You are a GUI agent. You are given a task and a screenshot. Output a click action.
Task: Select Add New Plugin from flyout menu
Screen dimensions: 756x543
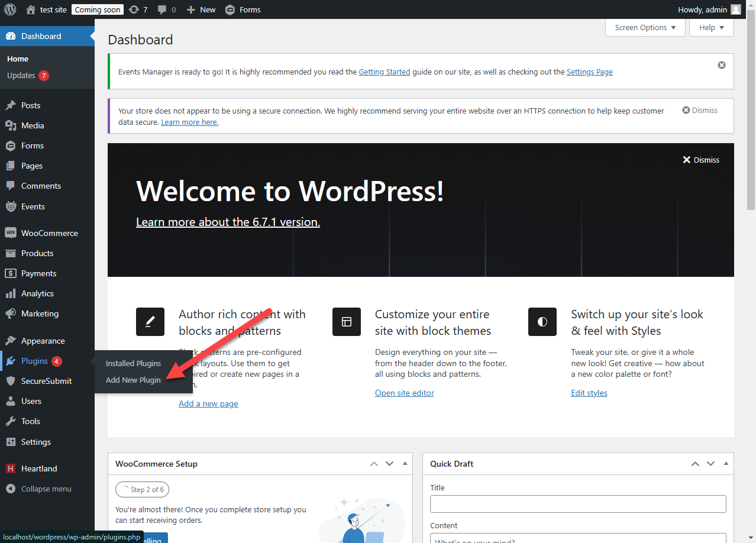133,380
